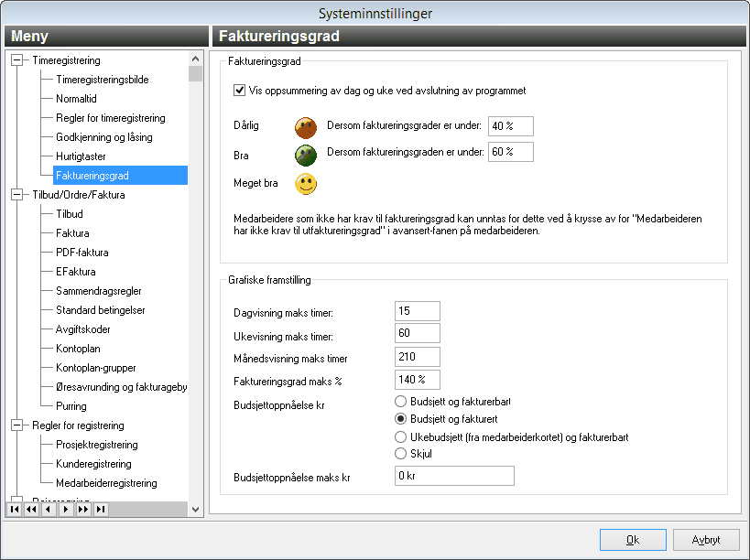Click 'Budsjettoppnåelse maks kr' input field
Screen dimensions: 750x560
(x=454, y=476)
